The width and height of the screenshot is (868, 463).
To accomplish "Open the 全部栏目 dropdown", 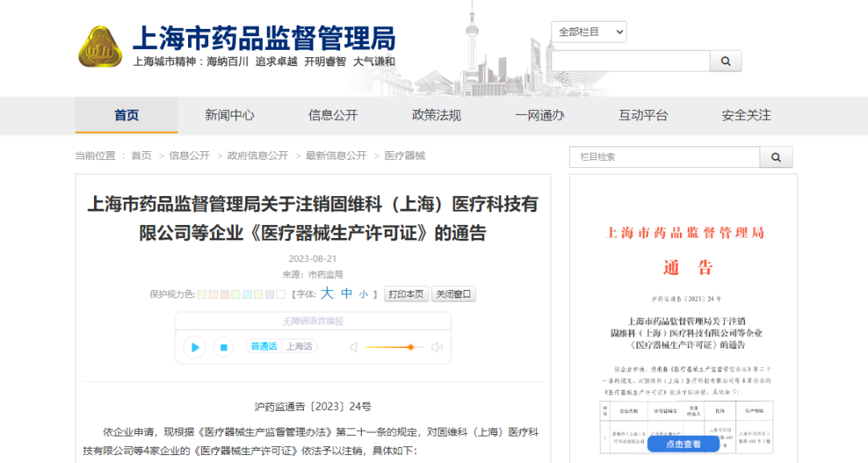I will pos(589,31).
